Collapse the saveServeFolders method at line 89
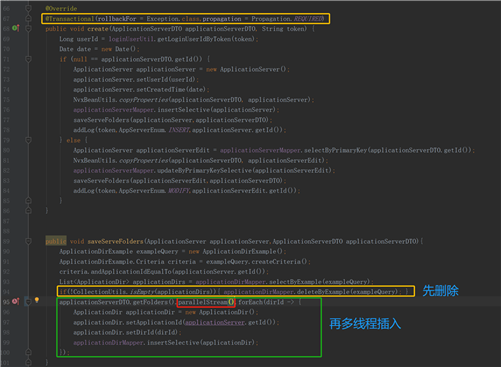 click(x=28, y=241)
